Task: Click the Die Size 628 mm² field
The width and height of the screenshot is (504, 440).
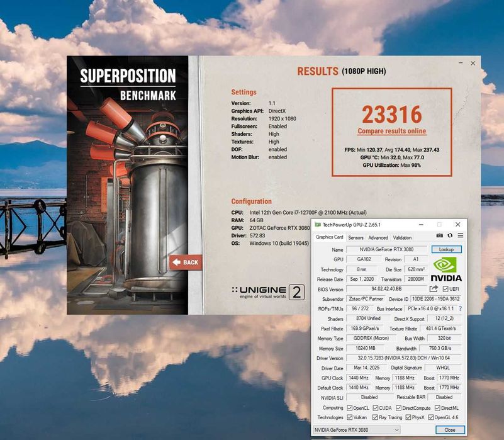Action: pyautogui.click(x=417, y=269)
